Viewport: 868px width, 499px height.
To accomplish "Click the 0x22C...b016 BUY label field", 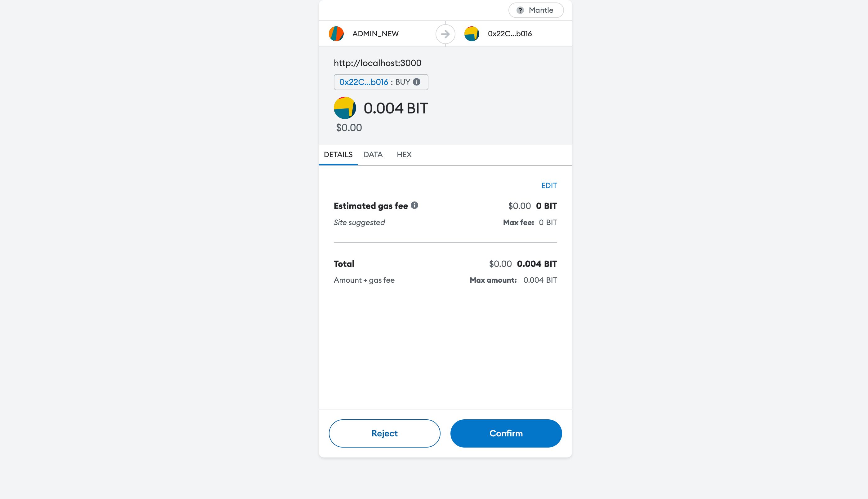I will (x=381, y=82).
